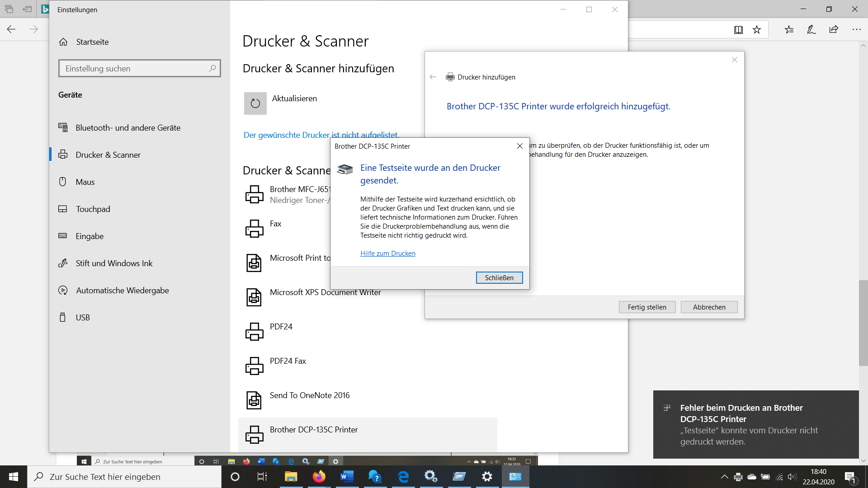Image resolution: width=868 pixels, height=488 pixels.
Task: Select the Microsoft Print to PDF printer icon
Action: click(x=254, y=263)
